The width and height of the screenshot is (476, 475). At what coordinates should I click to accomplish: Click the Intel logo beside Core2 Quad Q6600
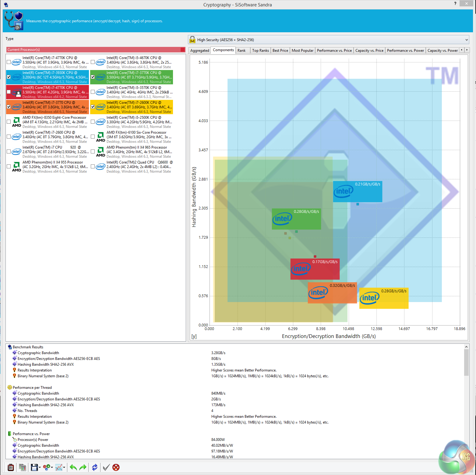[x=100, y=167]
